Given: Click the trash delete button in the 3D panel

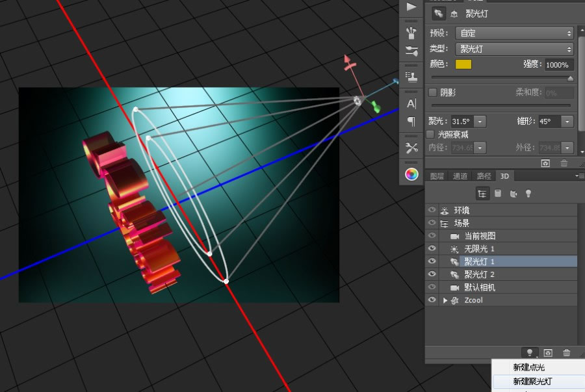Looking at the screenshot, I should [565, 351].
